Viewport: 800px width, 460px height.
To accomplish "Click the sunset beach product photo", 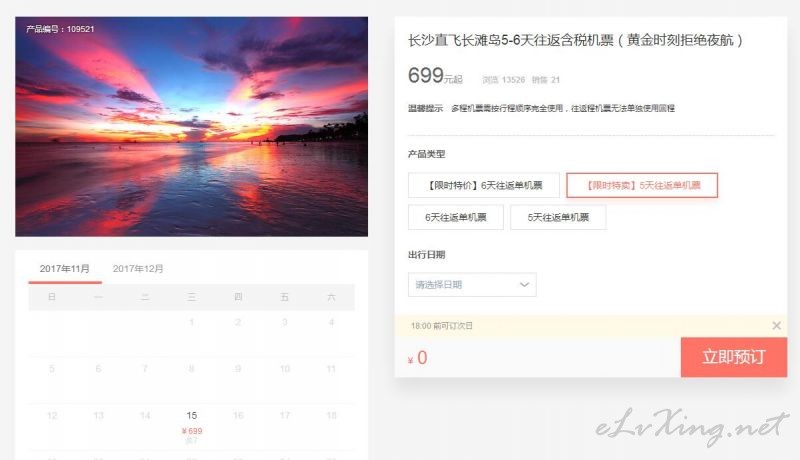I will [191, 126].
